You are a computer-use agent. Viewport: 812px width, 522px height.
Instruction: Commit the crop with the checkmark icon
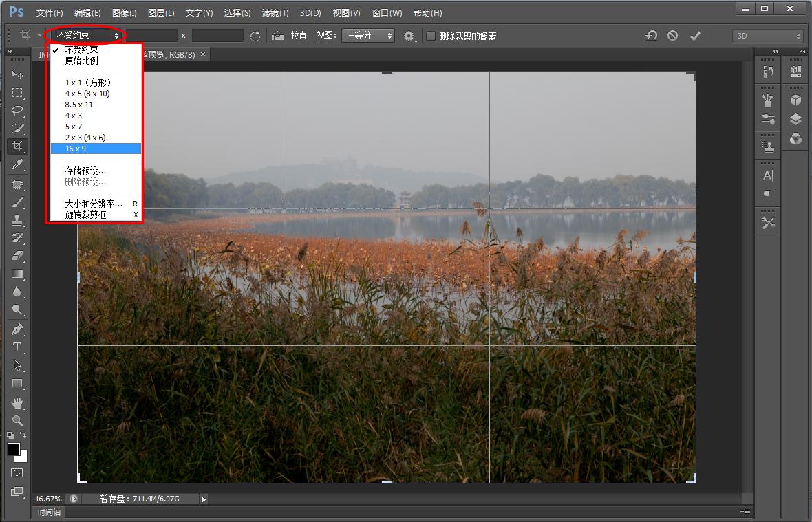pyautogui.click(x=695, y=36)
